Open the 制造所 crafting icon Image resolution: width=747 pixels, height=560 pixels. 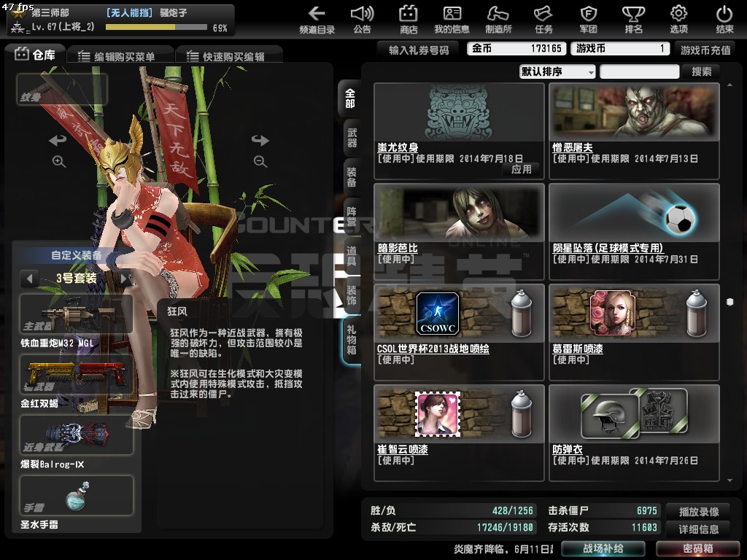(x=498, y=20)
